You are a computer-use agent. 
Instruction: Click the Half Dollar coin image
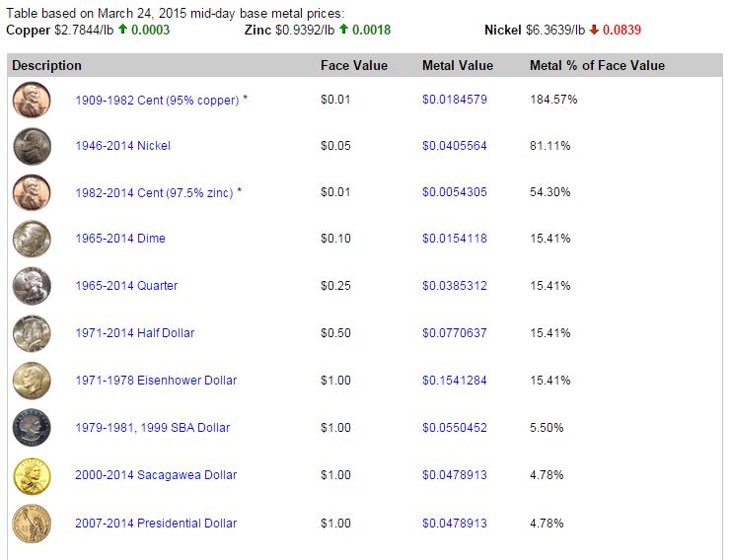(32, 333)
